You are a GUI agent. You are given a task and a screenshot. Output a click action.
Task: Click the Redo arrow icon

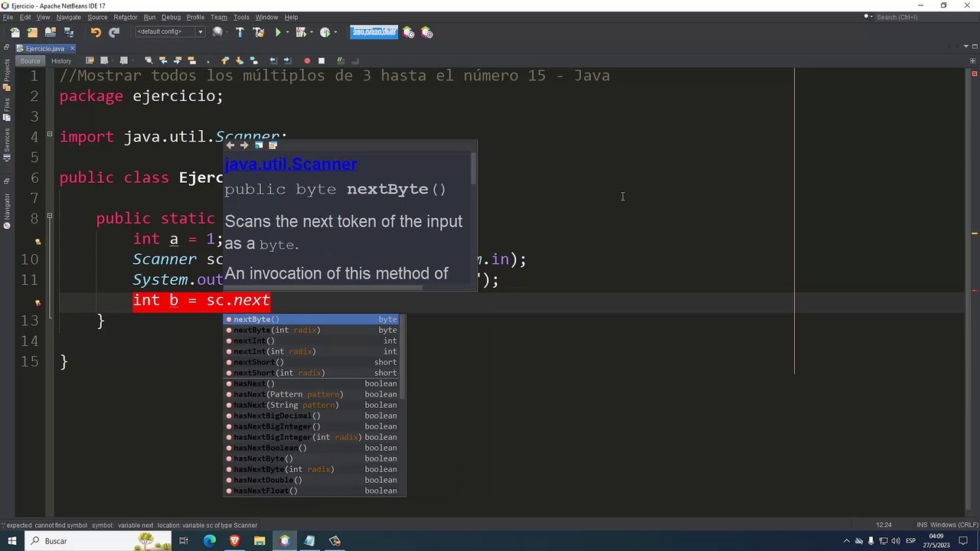[114, 32]
